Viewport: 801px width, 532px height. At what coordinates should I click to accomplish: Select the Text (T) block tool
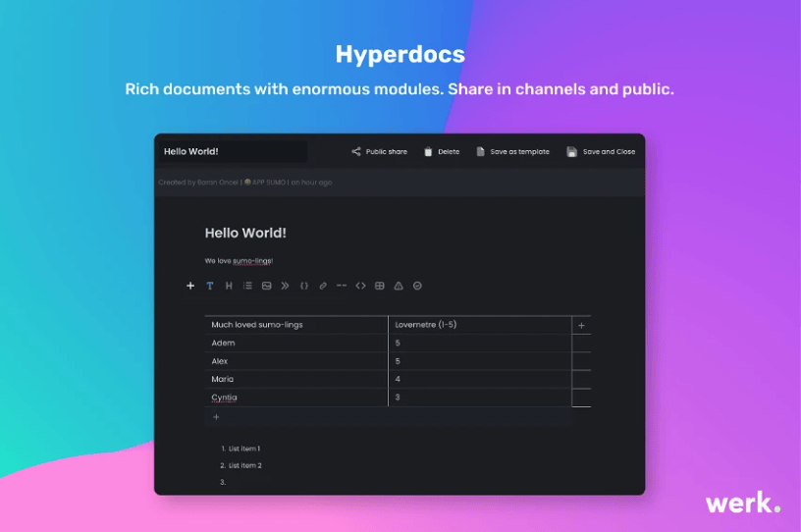point(209,286)
